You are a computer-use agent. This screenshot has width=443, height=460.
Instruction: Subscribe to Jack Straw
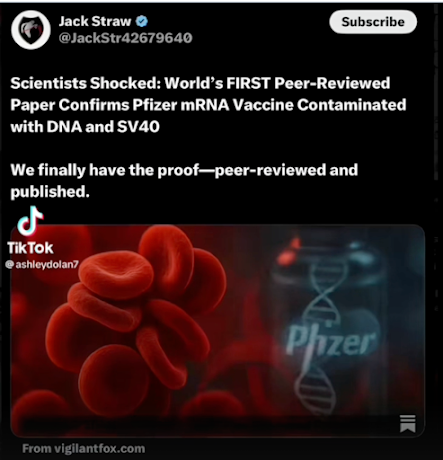[373, 22]
